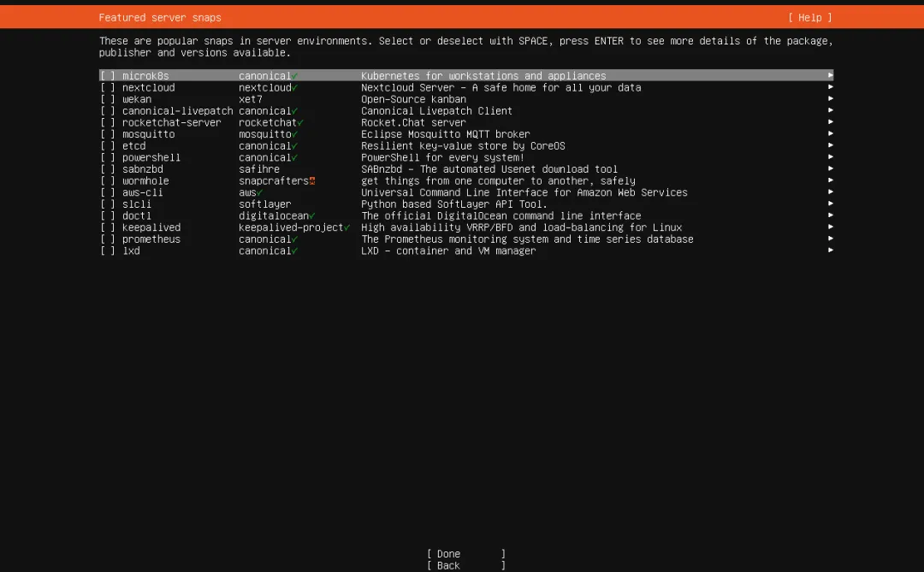Click verified checkmark beside digitalocean publisher
924x572 pixels.
(312, 215)
